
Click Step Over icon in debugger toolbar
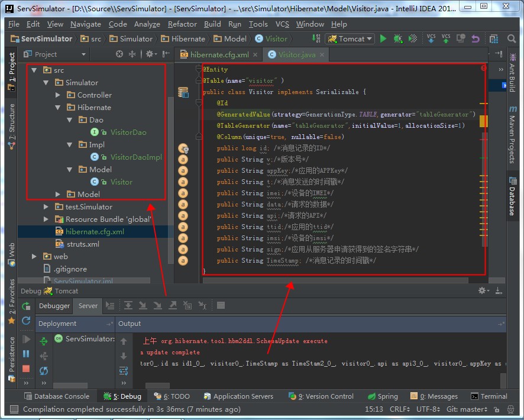128,305
